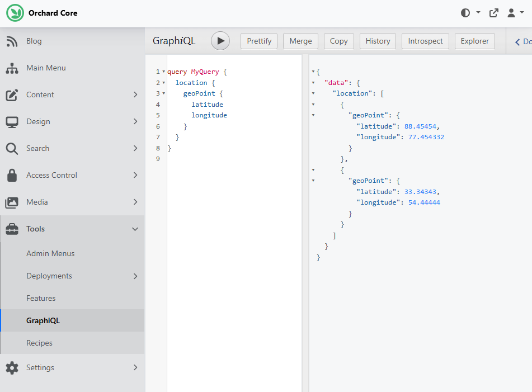
Task: Expand the Content menu chevron
Action: (135, 95)
